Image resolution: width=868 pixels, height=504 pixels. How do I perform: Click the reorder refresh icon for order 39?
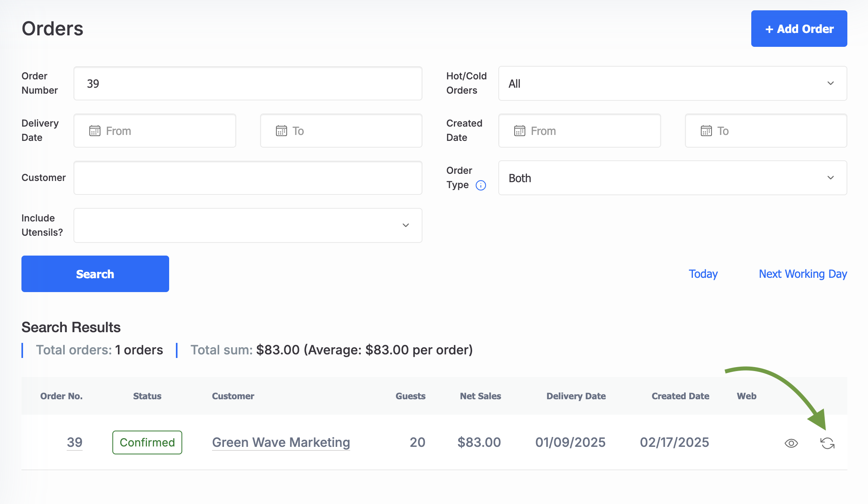click(x=827, y=443)
